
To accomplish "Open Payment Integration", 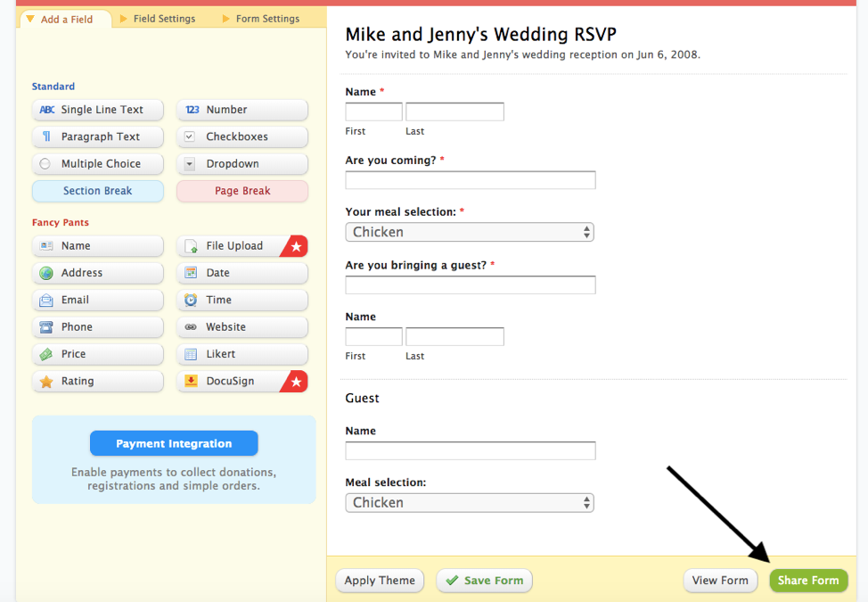I will (x=174, y=443).
